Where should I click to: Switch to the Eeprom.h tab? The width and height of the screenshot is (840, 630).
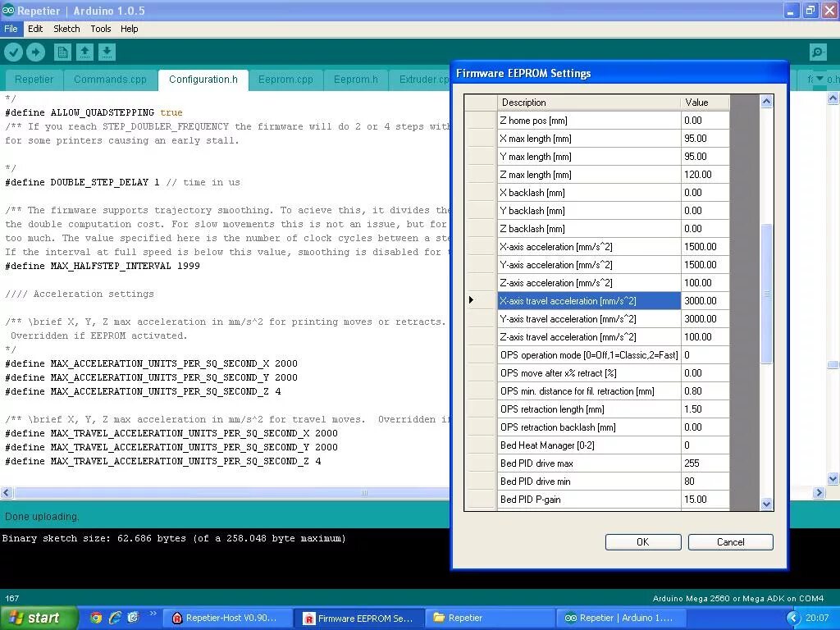[x=356, y=80]
